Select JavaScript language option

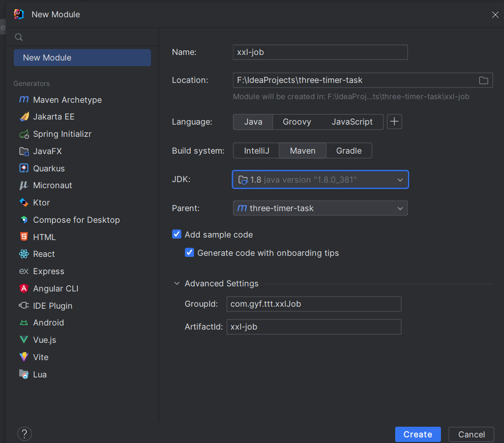352,122
